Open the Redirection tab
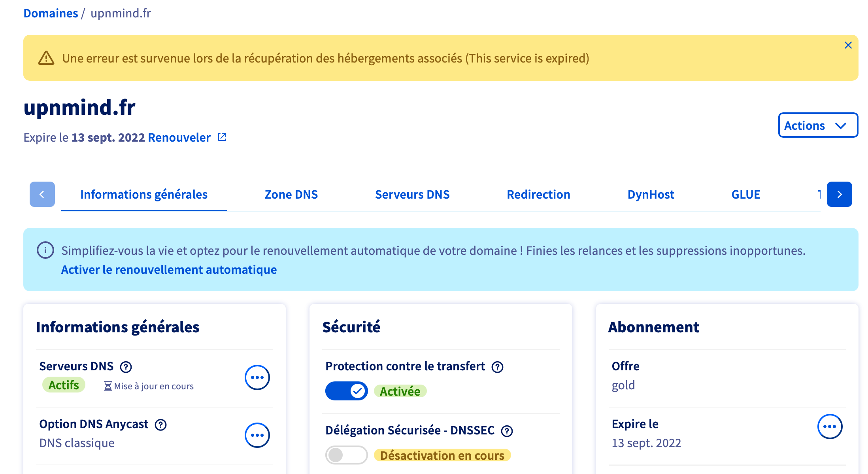This screenshot has width=868, height=474. (538, 194)
